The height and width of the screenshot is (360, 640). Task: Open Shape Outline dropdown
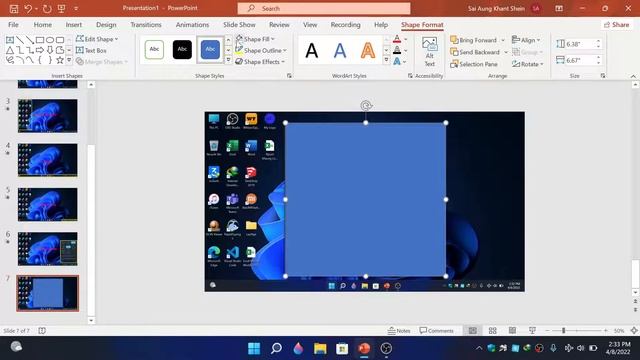pos(261,50)
